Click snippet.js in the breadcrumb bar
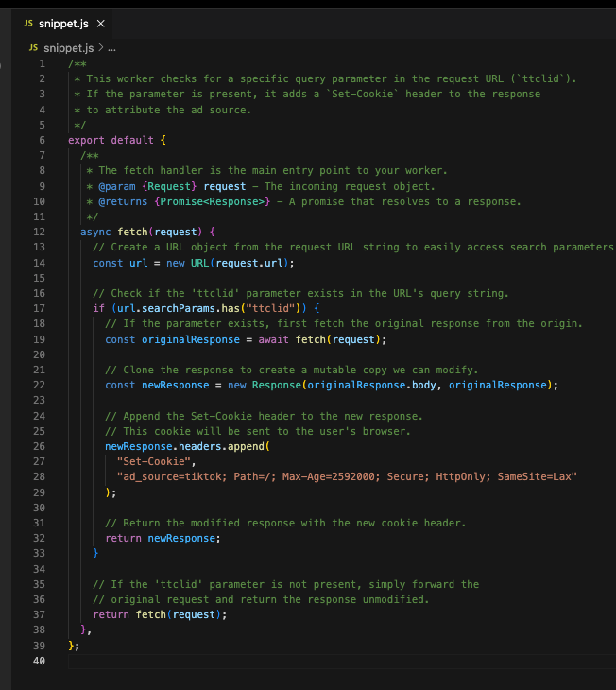Screen dimensions: 616x690 click(68, 47)
